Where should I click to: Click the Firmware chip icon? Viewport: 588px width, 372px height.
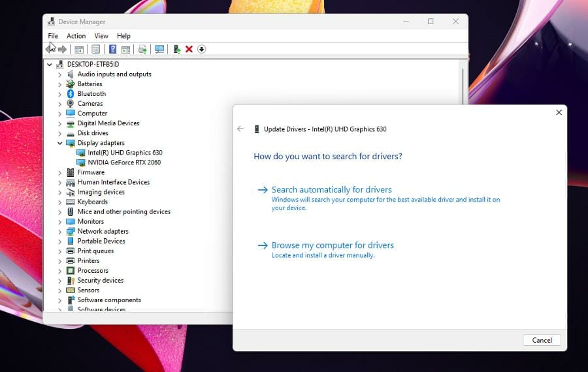coord(71,172)
